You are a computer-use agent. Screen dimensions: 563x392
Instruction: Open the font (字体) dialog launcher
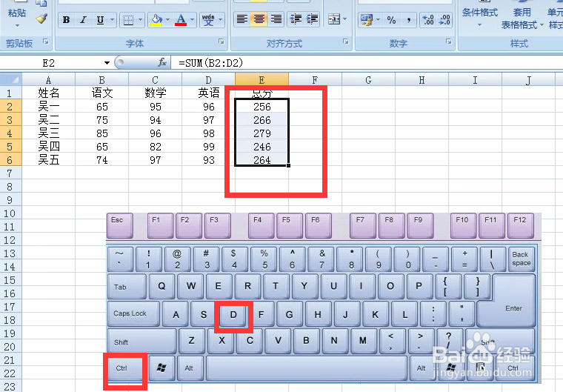pos(221,41)
